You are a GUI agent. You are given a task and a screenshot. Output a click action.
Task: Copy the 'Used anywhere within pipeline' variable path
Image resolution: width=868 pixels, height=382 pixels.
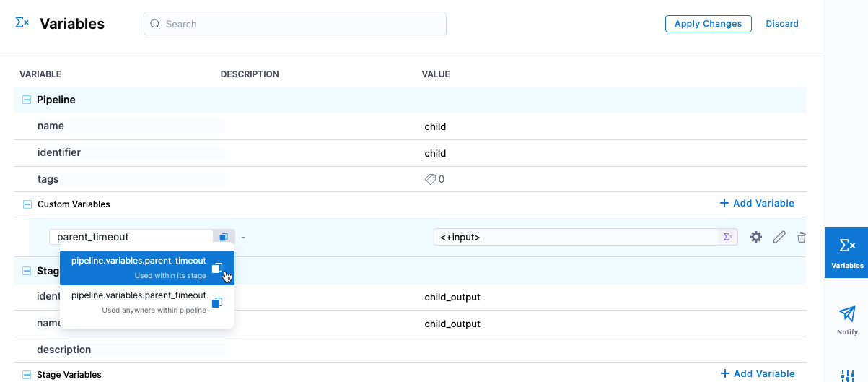[217, 303]
